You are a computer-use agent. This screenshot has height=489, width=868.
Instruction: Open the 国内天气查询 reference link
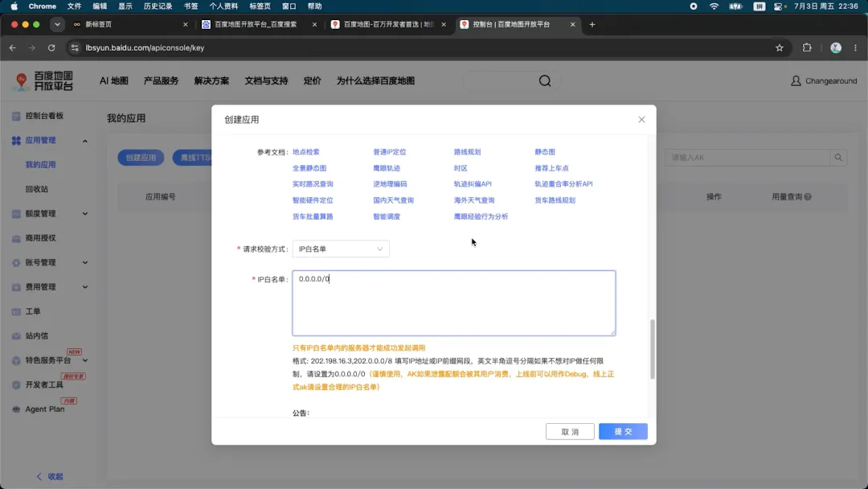393,200
